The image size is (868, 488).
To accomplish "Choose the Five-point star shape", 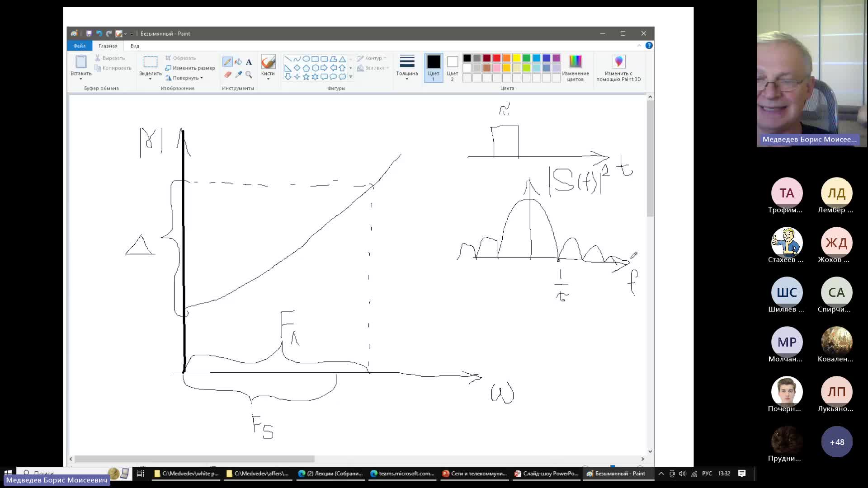I will coord(306,77).
